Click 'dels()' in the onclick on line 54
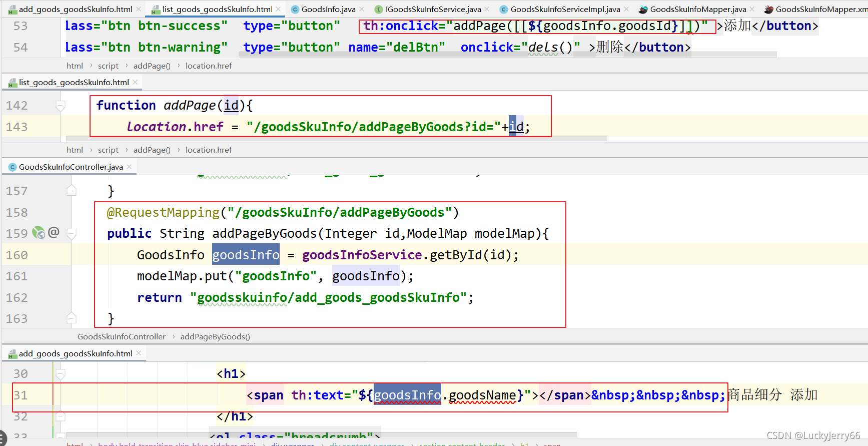Viewport: 868px width, 446px height. pos(550,48)
